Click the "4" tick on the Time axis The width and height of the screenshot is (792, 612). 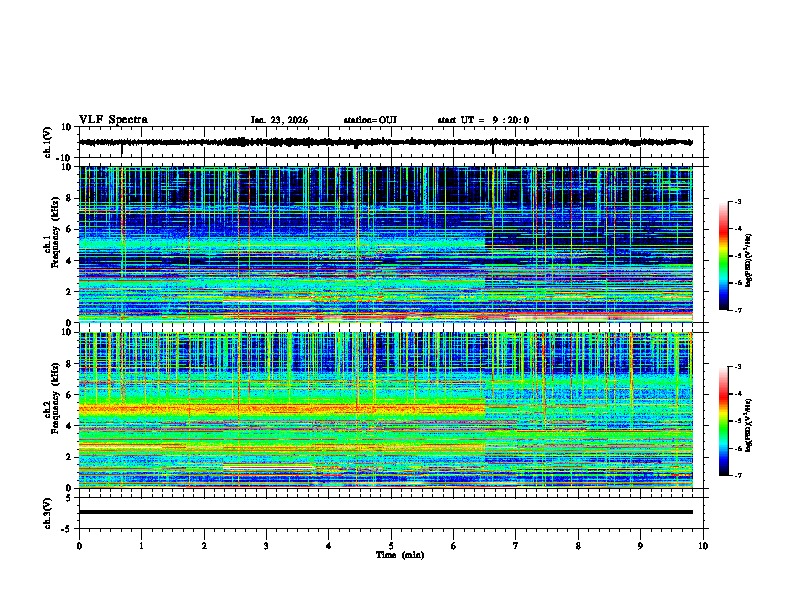pyautogui.click(x=328, y=546)
